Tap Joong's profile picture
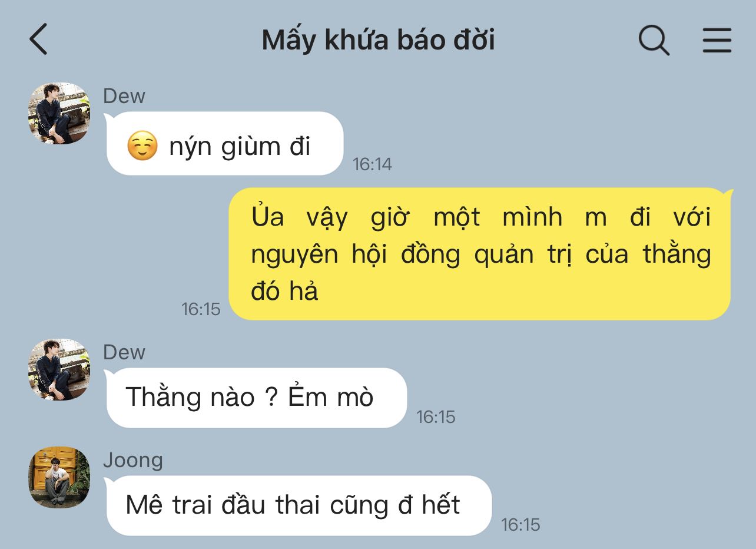The height and width of the screenshot is (549, 756). pos(59,477)
